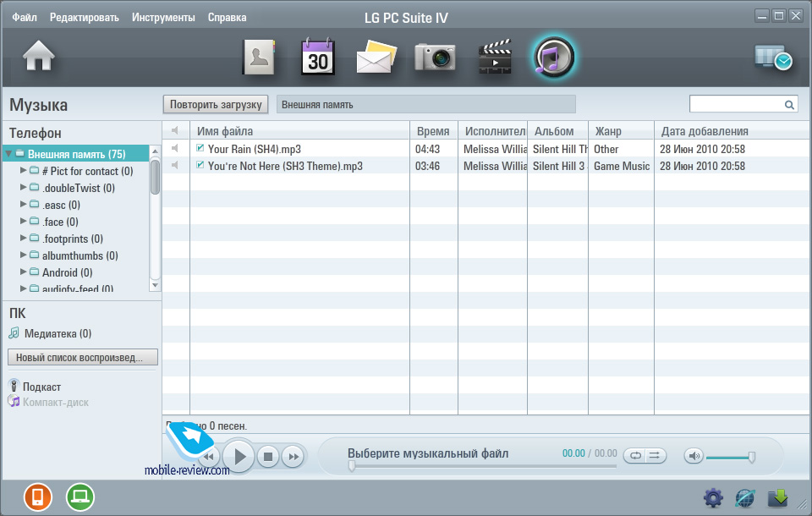Skip to next track
Viewport: 812px width, 516px height.
294,457
